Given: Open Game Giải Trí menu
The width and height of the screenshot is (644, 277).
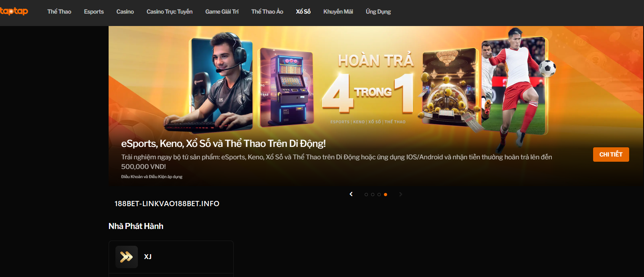Looking at the screenshot, I should point(222,12).
